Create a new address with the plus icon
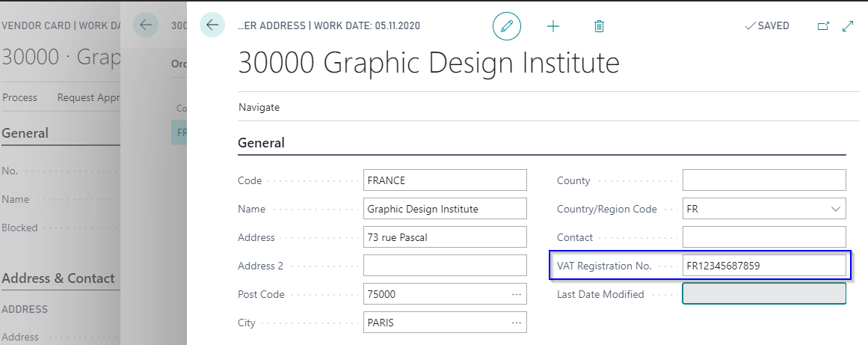This screenshot has height=345, width=868. click(x=553, y=26)
